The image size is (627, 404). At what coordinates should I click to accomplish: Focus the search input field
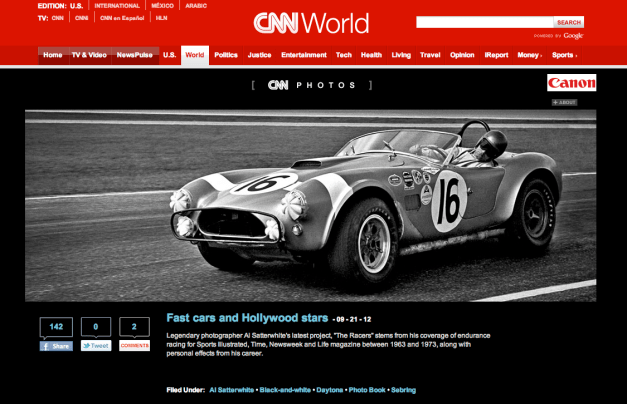click(484, 22)
